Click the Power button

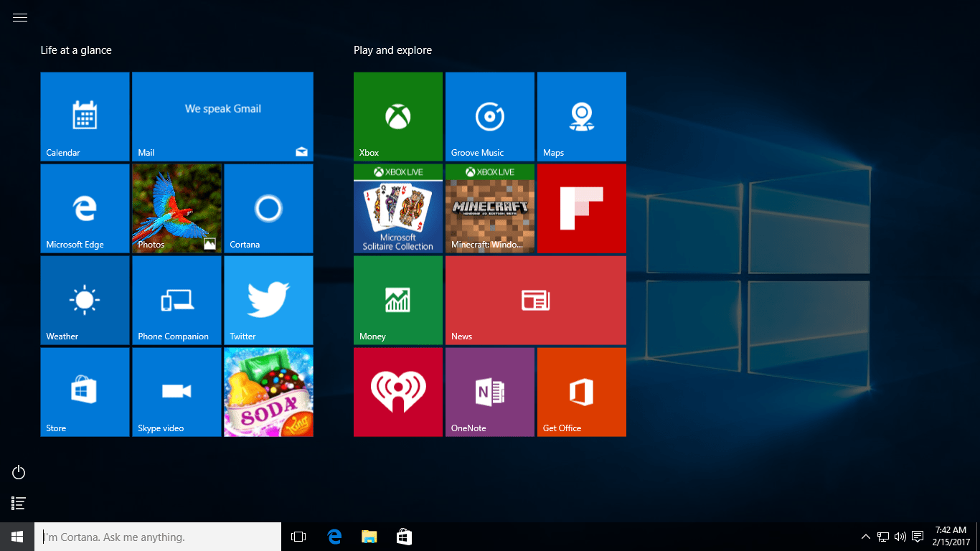pyautogui.click(x=18, y=472)
